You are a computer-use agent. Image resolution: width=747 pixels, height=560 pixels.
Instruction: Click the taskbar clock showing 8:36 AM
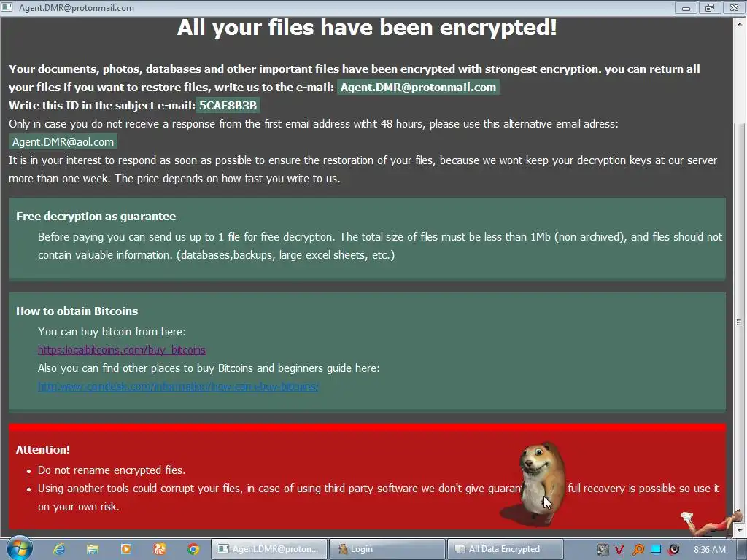(x=710, y=550)
